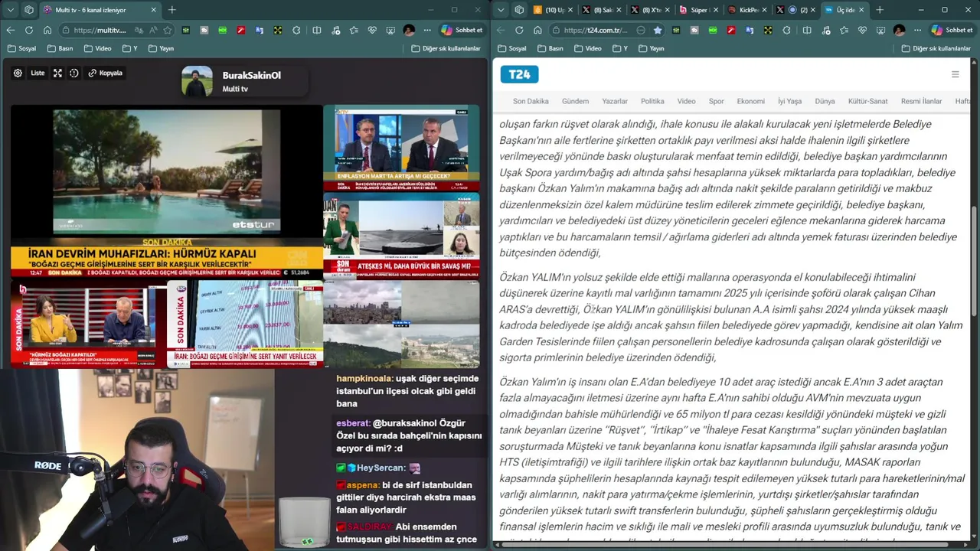Open Ekonomi section in T24 navigation
Screen dimensions: 980x551
[750, 101]
